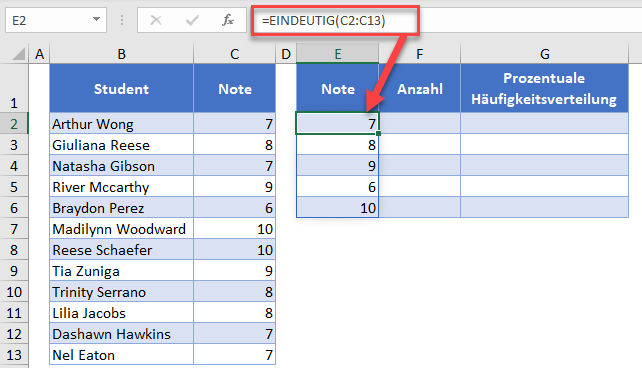Select empty percentage cell G2

(x=545, y=123)
